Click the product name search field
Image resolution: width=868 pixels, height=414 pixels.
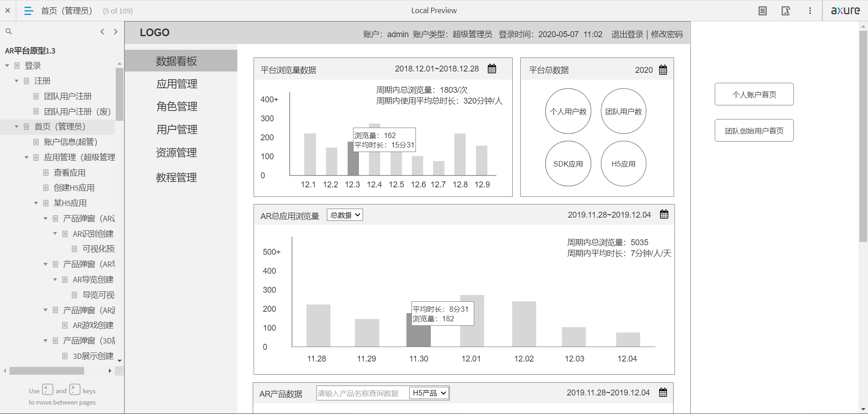click(x=362, y=393)
